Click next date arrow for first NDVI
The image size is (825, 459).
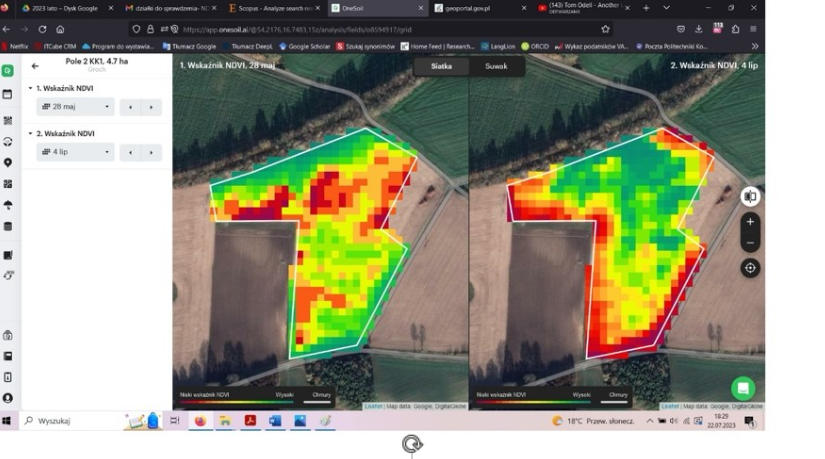click(151, 107)
